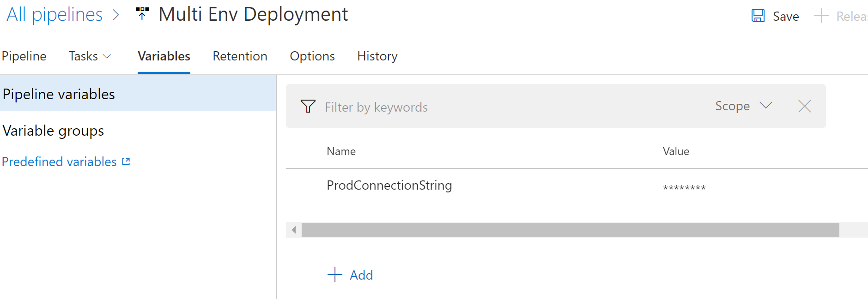Screen dimensions: 868x299
Task: Open the History tab
Action: (x=377, y=56)
